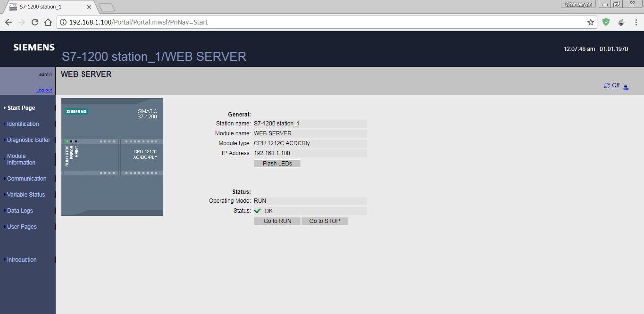The height and width of the screenshot is (314, 644).
Task: Click Go to RUN button
Action: point(277,221)
